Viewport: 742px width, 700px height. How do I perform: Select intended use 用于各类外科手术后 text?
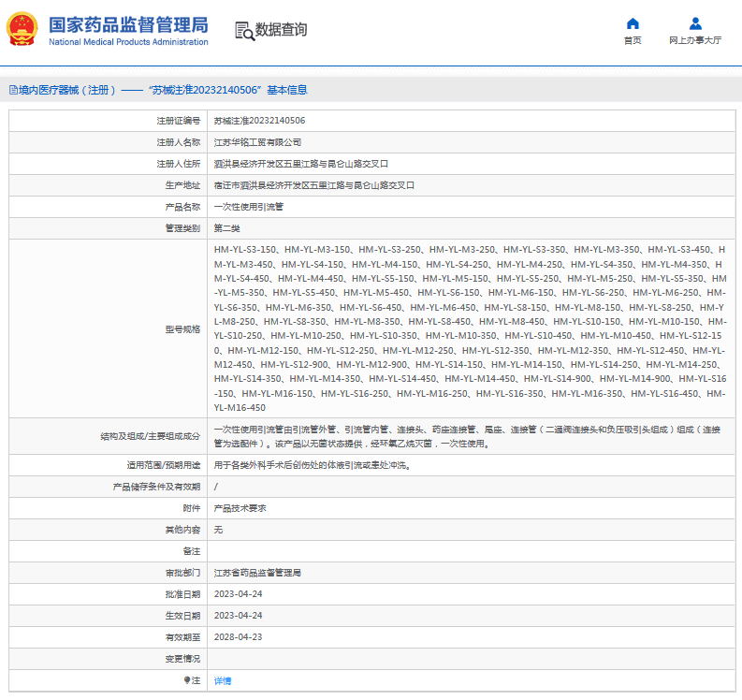pos(313,466)
